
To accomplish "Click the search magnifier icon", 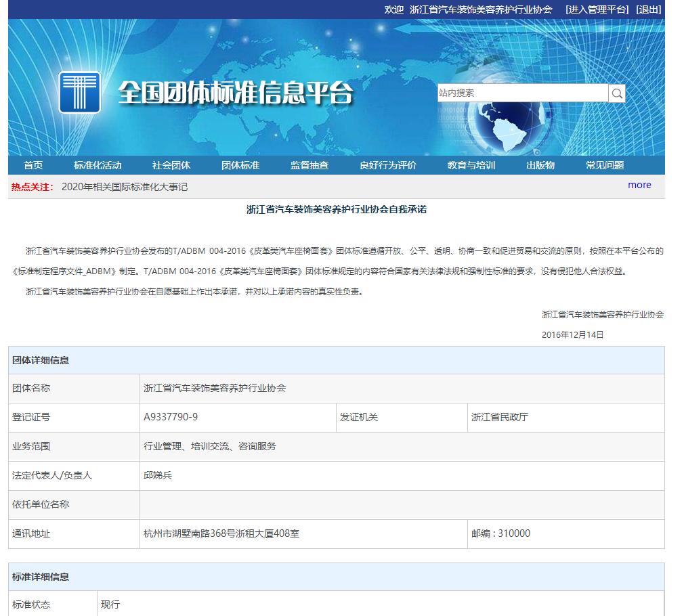I will [616, 93].
